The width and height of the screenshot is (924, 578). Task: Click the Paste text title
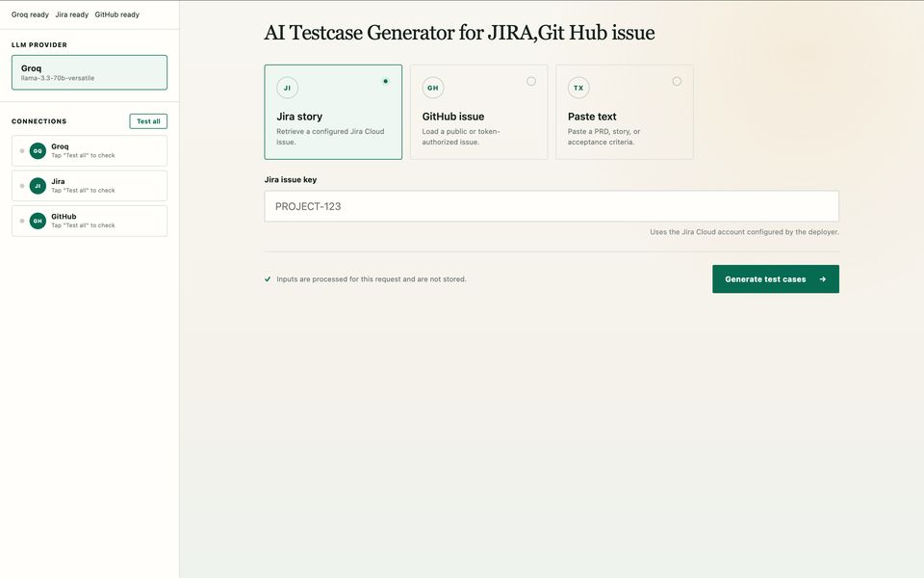[592, 117]
